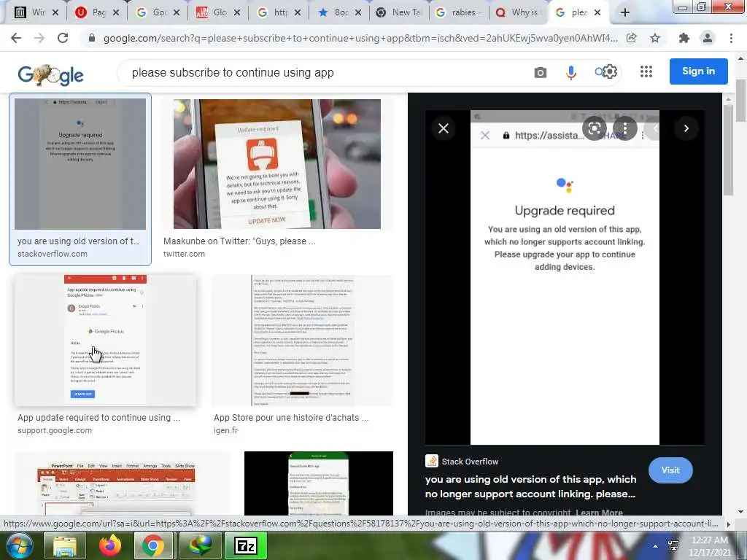This screenshot has width=747, height=560.
Task: Open 7-Zip from the taskbar
Action: coord(246,545)
